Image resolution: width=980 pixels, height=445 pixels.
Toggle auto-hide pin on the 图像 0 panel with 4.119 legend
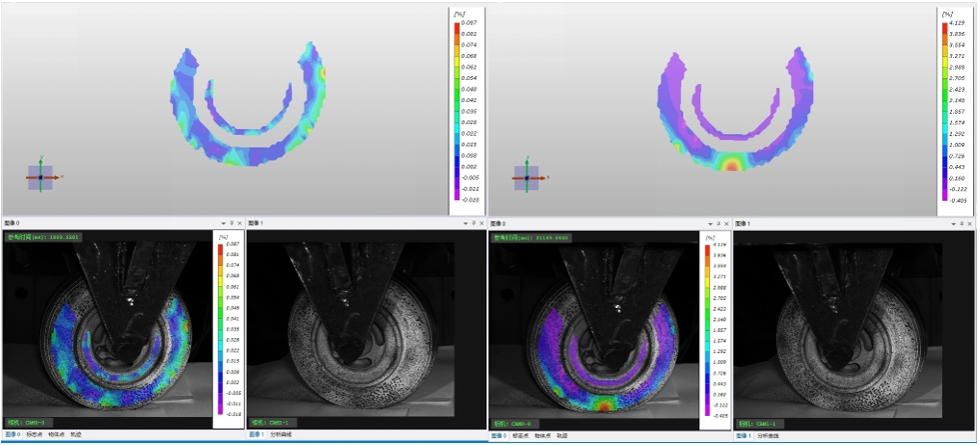pos(718,223)
